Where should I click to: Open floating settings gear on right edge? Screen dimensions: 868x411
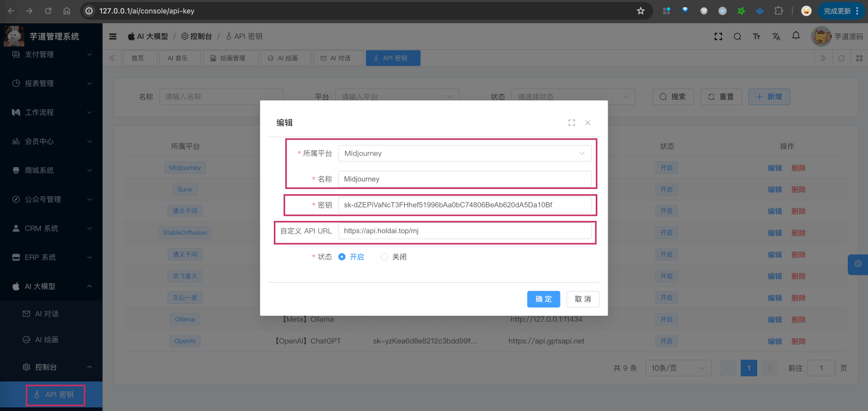point(858,264)
